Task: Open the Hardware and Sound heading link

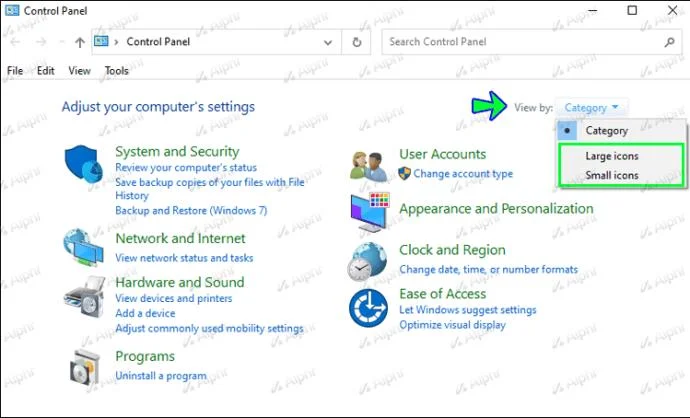Action: [x=180, y=282]
